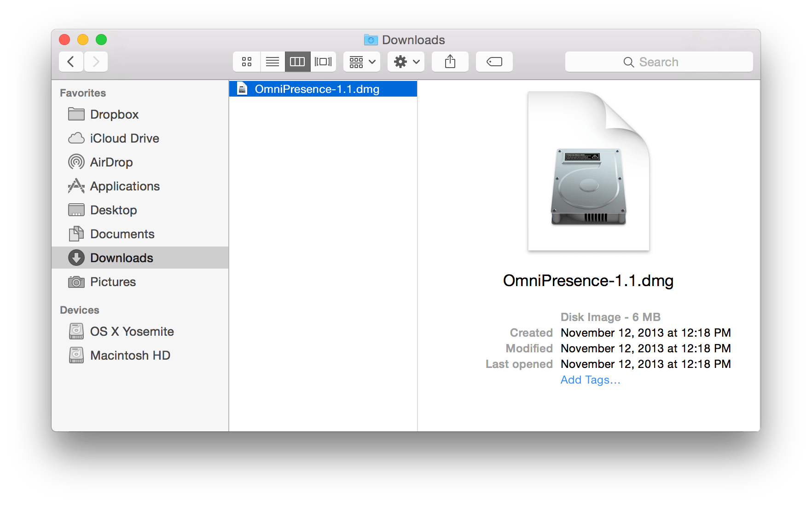
Task: Open Desktop in the sidebar
Action: coord(140,210)
